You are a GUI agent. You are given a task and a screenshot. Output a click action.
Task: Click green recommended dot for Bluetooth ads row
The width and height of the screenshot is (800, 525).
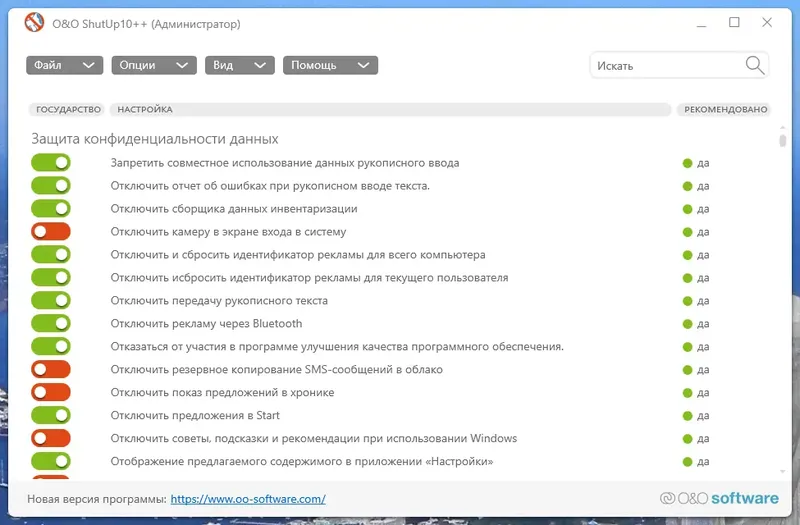click(687, 323)
